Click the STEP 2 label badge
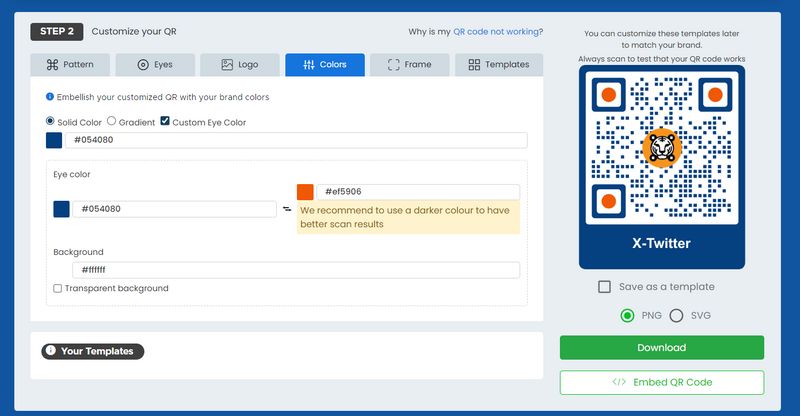800x416 pixels. click(57, 32)
